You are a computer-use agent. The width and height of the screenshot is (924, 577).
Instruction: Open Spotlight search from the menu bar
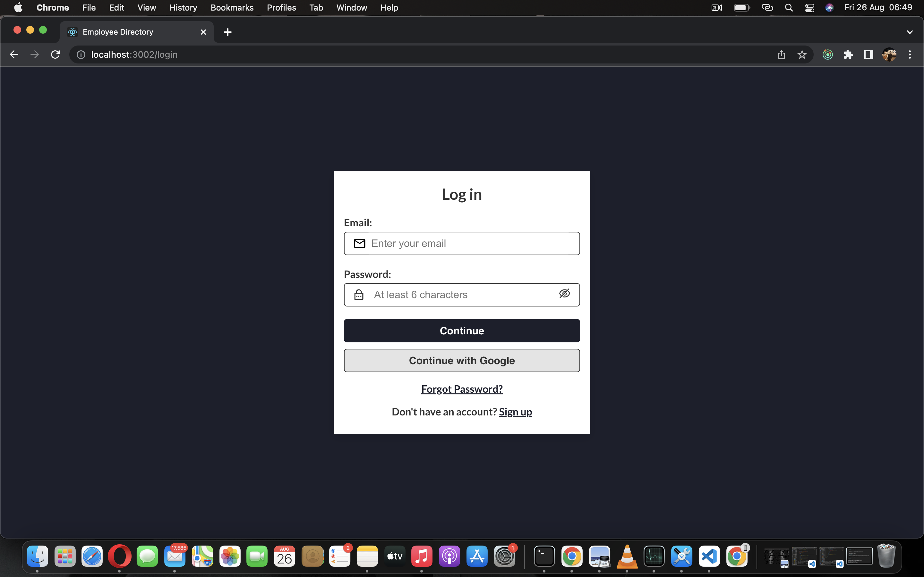(789, 7)
